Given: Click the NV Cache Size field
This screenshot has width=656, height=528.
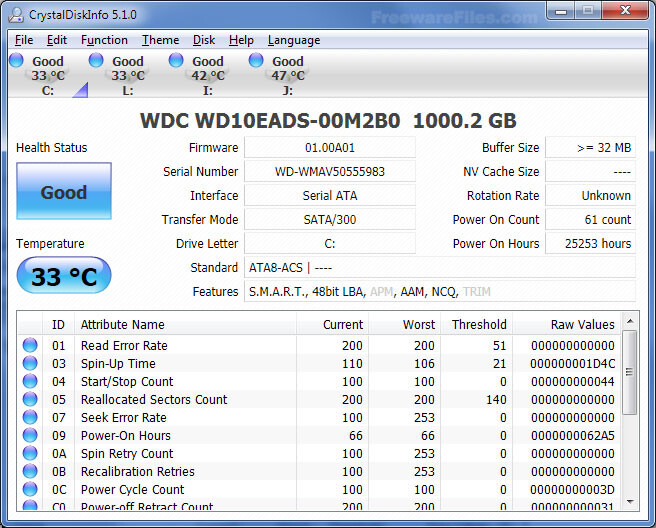Looking at the screenshot, I should pos(590,172).
